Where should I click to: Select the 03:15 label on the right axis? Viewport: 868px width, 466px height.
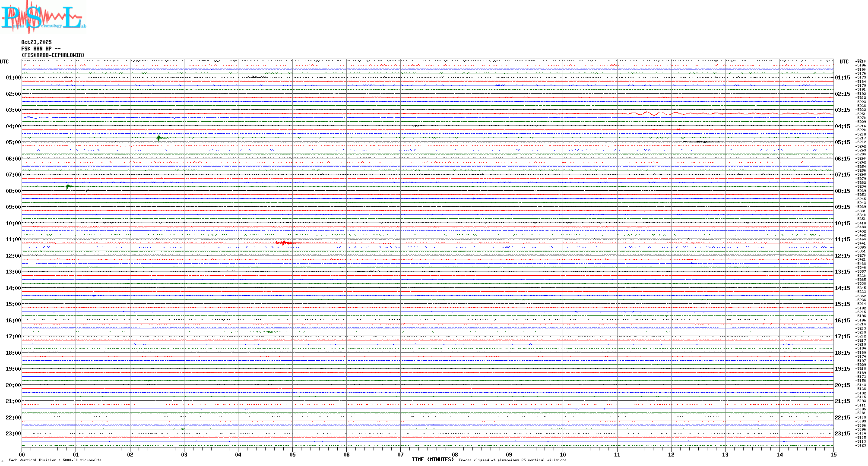pyautogui.click(x=842, y=110)
